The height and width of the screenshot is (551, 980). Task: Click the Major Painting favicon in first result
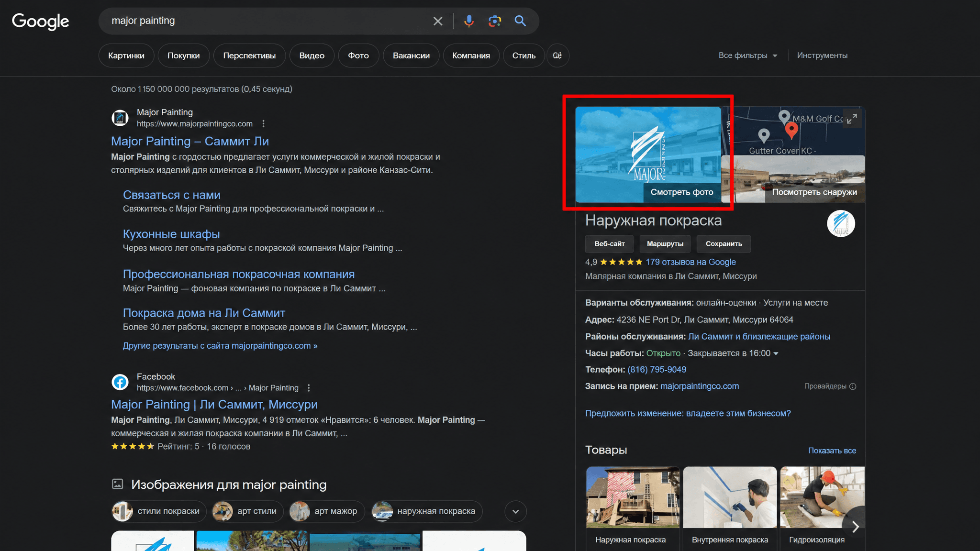point(120,118)
